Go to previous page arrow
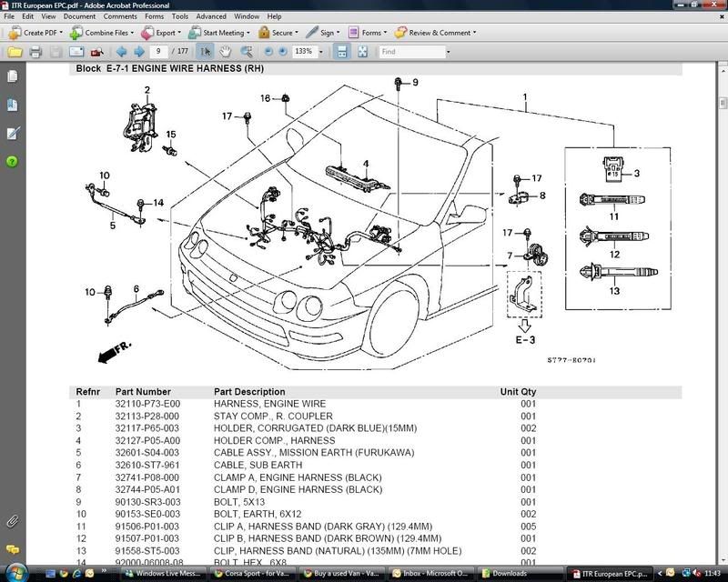The height and width of the screenshot is (582, 728). click(x=121, y=52)
